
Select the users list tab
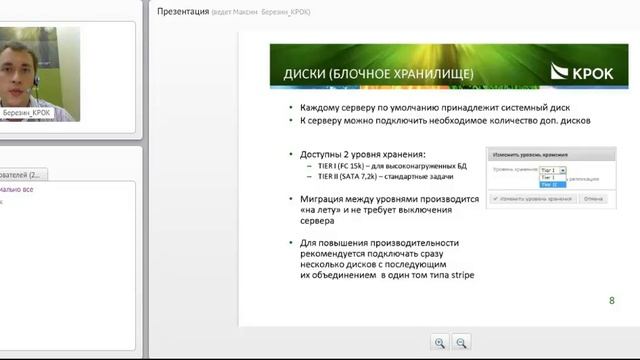pos(23,175)
